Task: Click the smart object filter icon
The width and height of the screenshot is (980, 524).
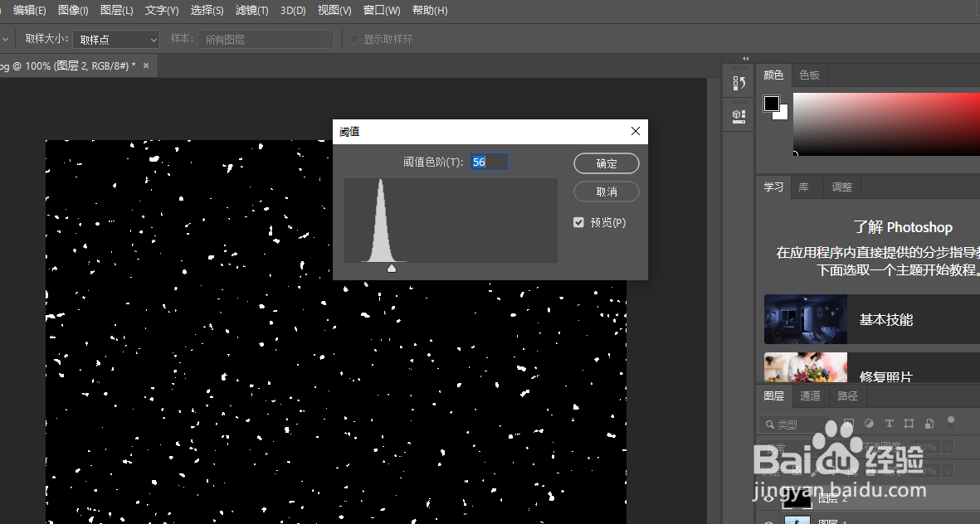Action: point(931,423)
